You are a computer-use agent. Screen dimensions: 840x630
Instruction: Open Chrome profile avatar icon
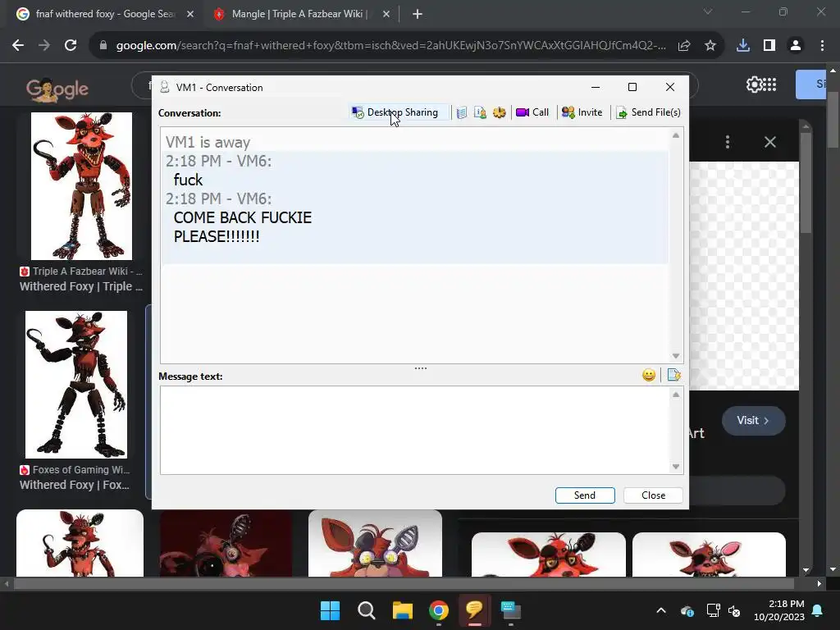[x=796, y=46]
